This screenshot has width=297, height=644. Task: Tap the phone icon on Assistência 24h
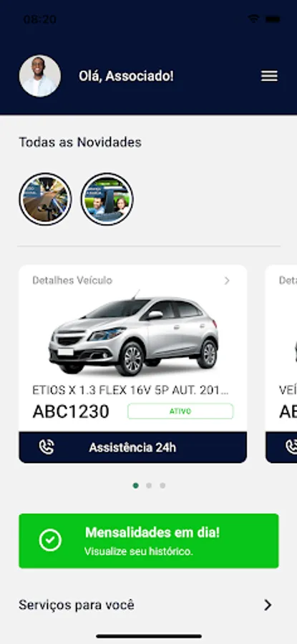(47, 447)
